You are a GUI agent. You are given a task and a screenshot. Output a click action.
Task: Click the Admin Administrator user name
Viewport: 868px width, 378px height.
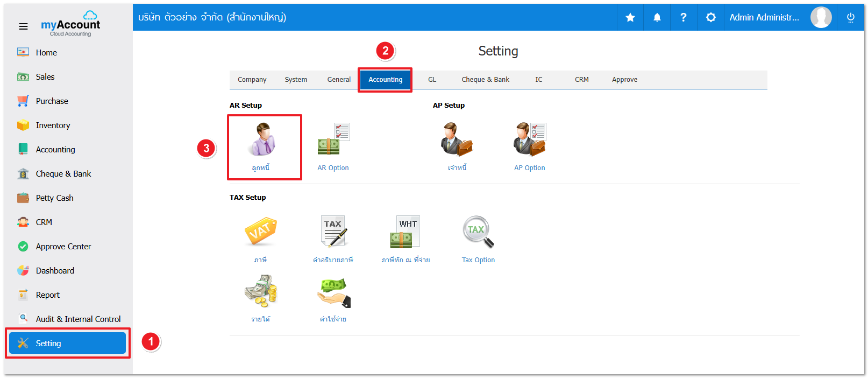coord(764,18)
